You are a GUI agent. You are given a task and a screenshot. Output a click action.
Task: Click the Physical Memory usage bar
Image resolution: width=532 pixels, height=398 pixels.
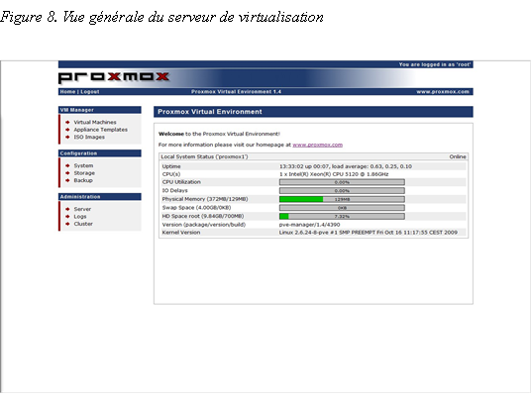click(342, 199)
